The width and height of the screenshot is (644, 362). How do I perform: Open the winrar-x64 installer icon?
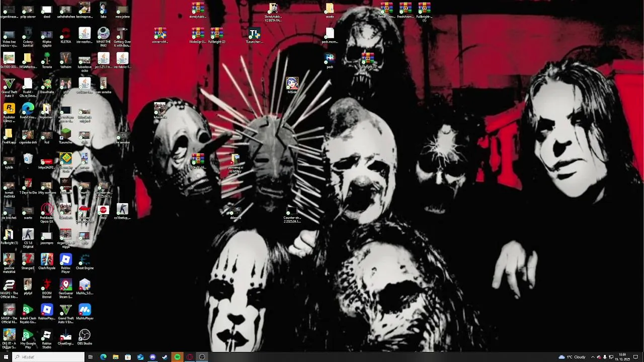point(160,36)
